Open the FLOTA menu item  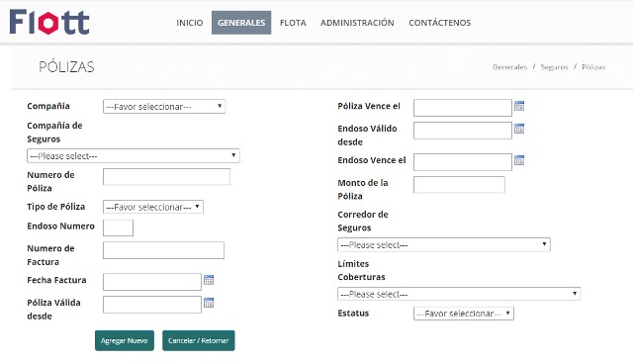coord(293,23)
